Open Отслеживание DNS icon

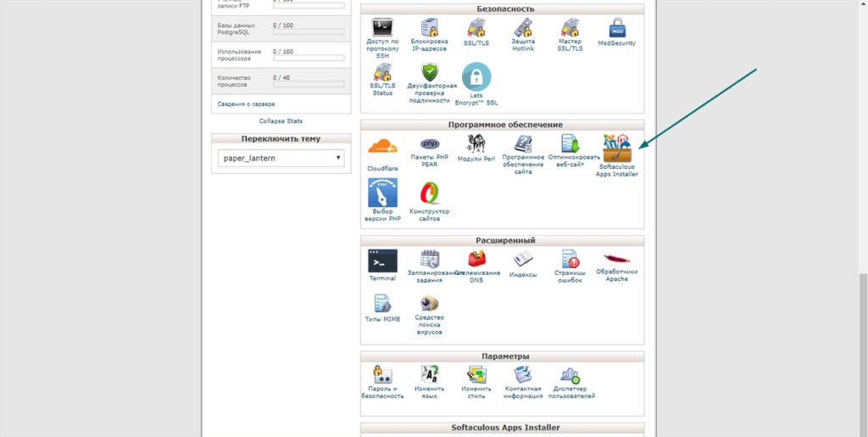476,259
